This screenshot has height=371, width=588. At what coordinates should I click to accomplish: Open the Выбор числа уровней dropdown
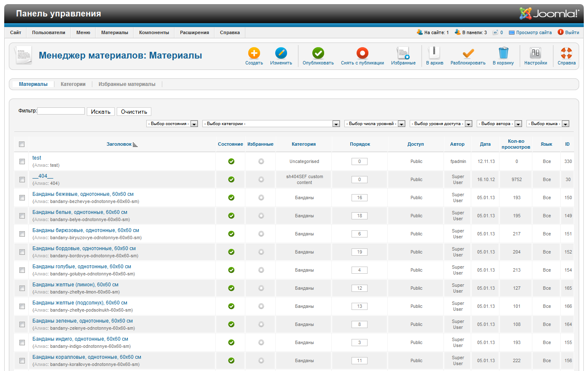375,124
